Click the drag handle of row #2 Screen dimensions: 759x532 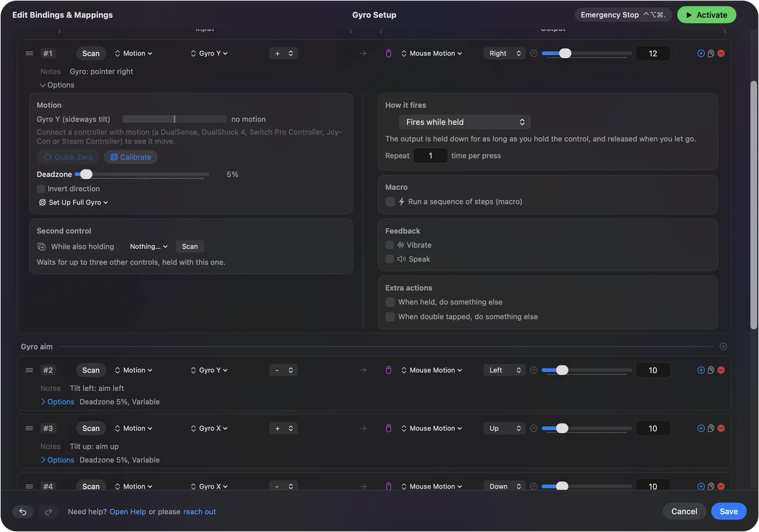[29, 370]
